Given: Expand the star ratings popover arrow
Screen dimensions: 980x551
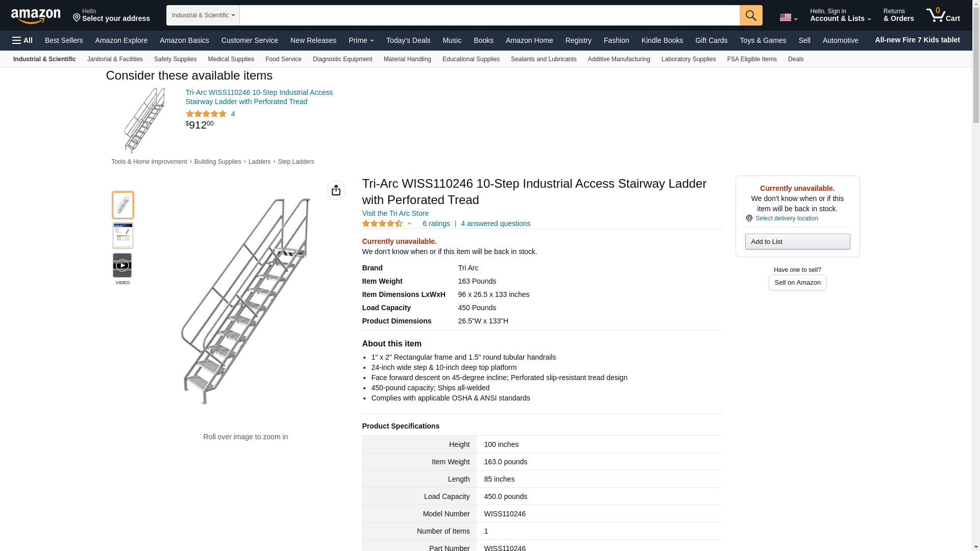Looking at the screenshot, I should coord(409,223).
